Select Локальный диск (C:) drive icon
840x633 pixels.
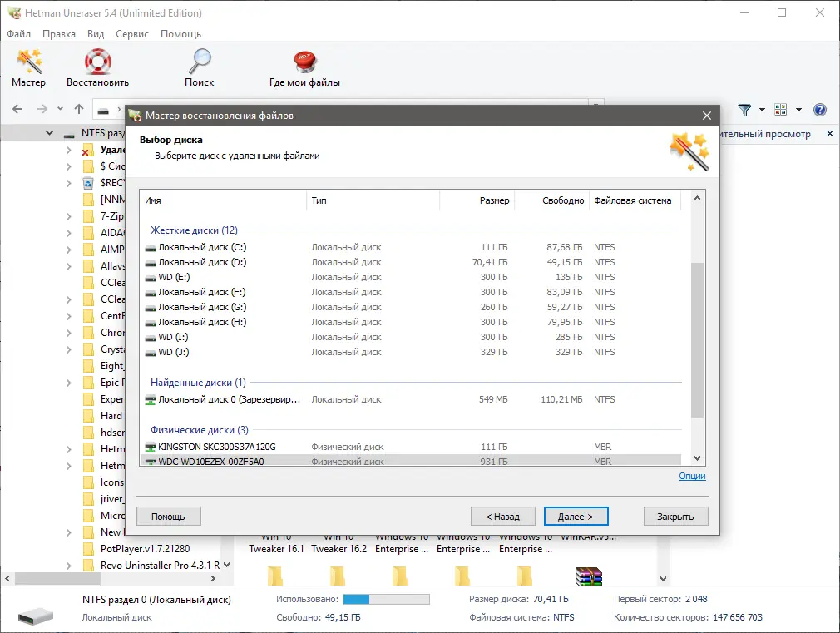pos(151,248)
